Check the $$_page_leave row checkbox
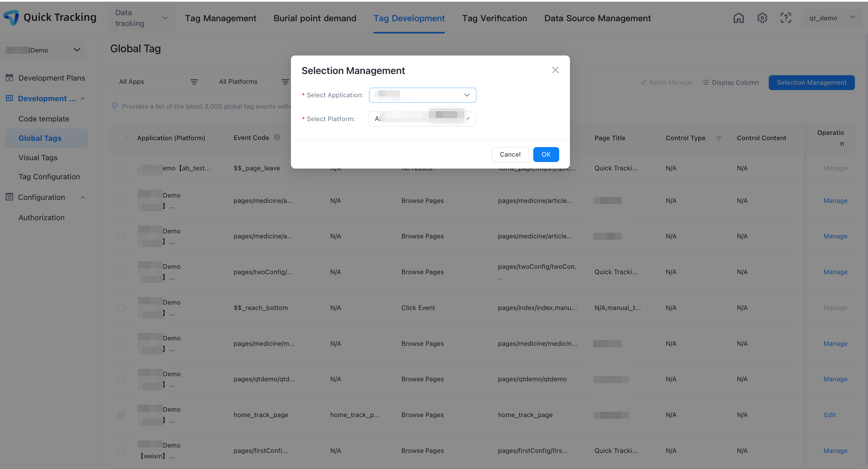Image resolution: width=868 pixels, height=469 pixels. (121, 168)
